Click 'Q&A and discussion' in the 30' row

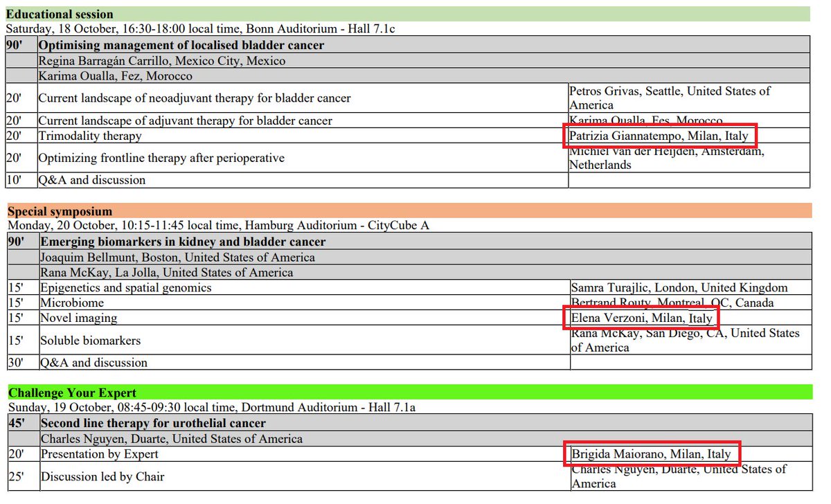pos(93,363)
